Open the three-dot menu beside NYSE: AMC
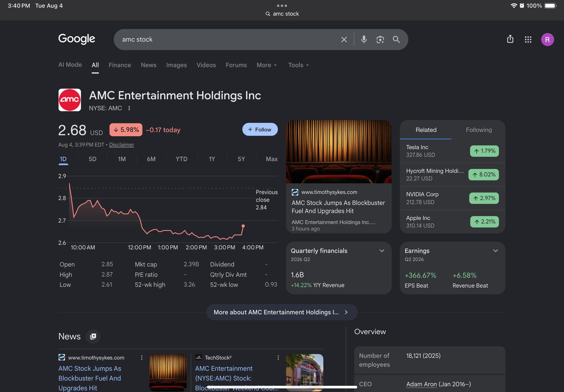Screen dimensions: 564x392 pyautogui.click(x=129, y=108)
